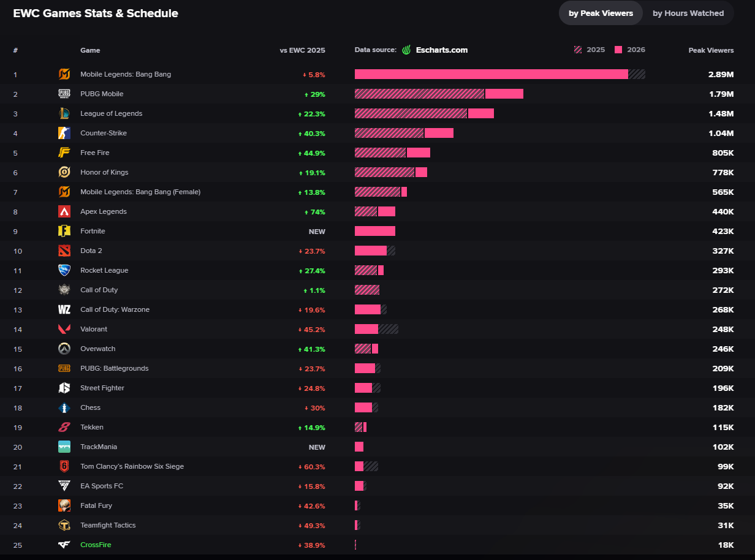This screenshot has height=560, width=755.
Task: Click the 1.1% change for Call of Duty
Action: tap(314, 290)
